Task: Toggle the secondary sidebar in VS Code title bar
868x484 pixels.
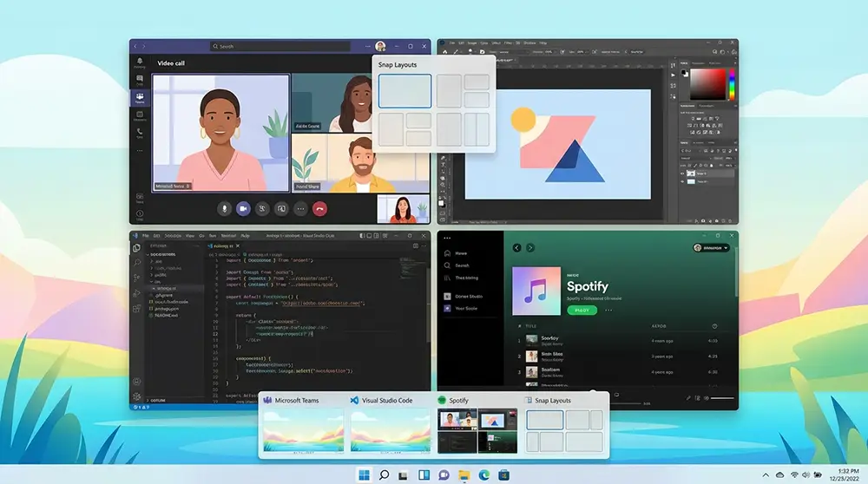Action: tap(377, 236)
